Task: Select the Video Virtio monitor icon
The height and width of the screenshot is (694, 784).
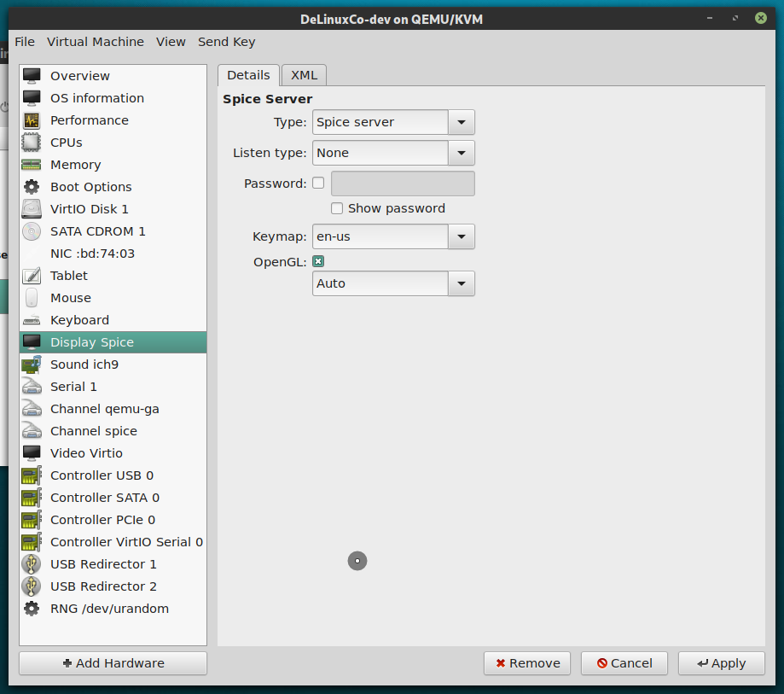Action: click(x=32, y=452)
